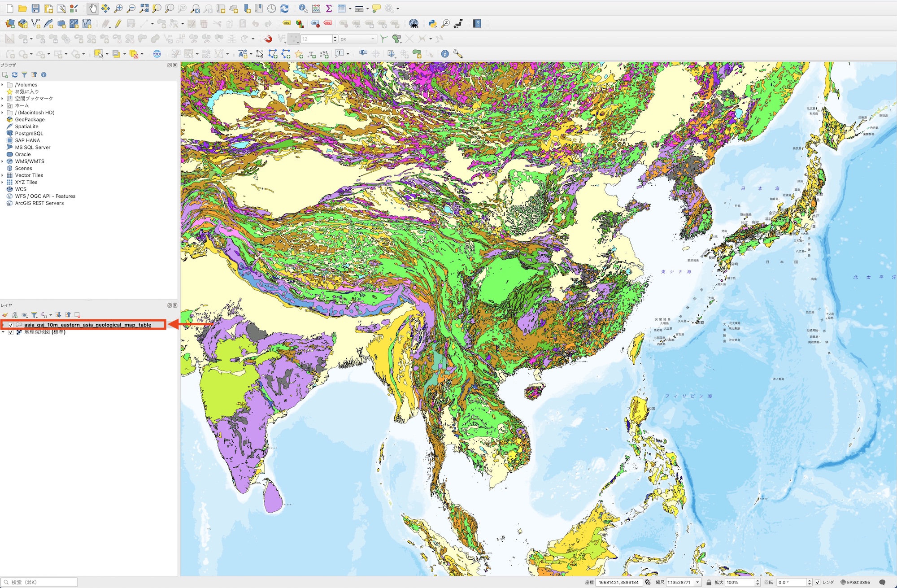Open the temporal controller clock icon
897x588 pixels.
click(272, 8)
